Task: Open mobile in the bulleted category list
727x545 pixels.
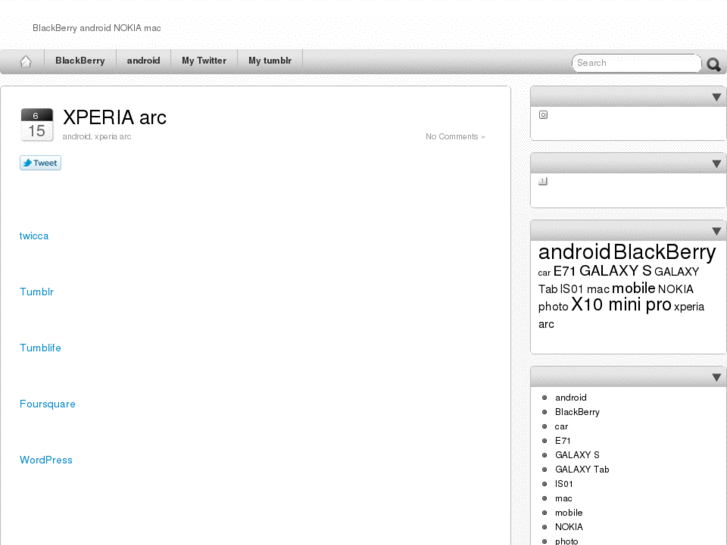Action: (569, 513)
